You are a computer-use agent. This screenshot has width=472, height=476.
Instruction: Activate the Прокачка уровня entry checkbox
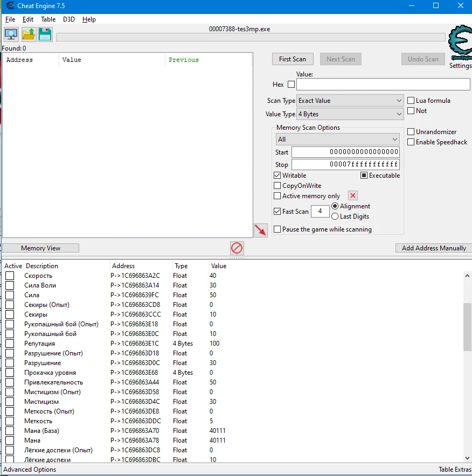[10, 373]
